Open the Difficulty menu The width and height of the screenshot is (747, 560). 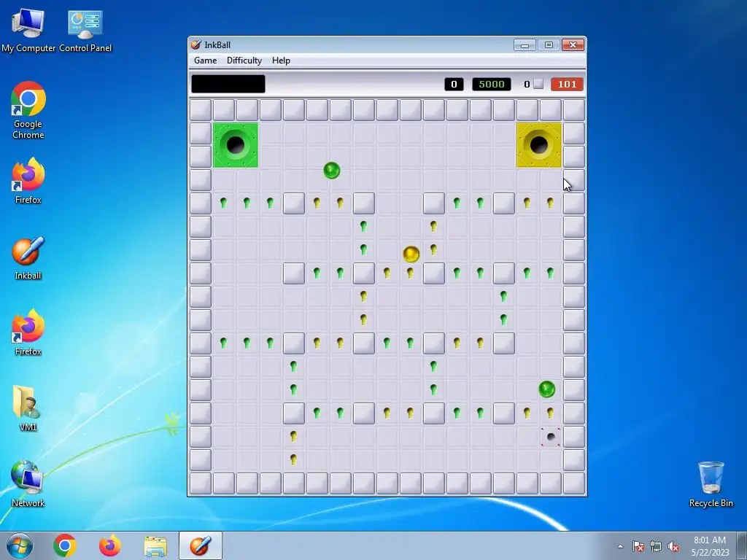244,61
